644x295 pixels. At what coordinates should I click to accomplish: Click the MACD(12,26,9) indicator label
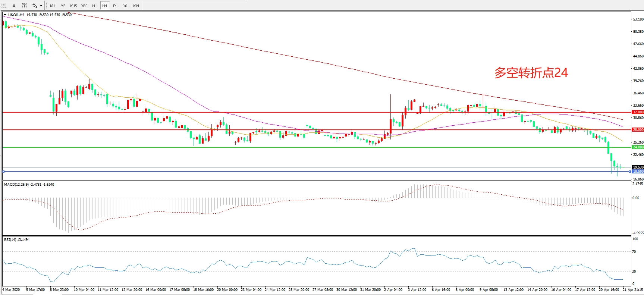point(29,185)
